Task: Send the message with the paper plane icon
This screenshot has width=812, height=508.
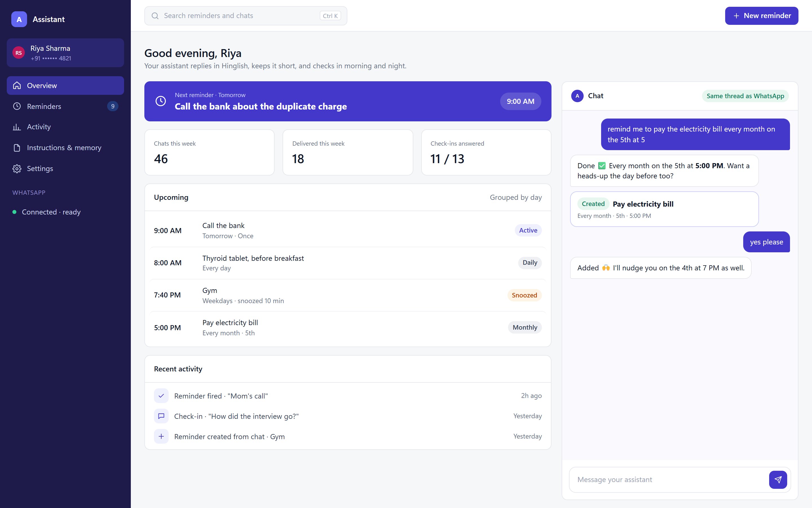Action: coord(778,479)
